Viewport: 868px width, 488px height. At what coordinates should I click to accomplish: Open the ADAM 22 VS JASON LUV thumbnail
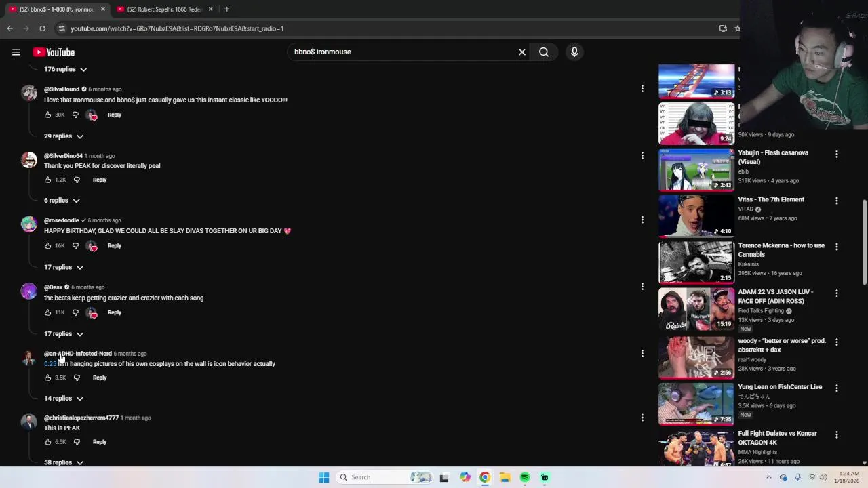(x=696, y=308)
